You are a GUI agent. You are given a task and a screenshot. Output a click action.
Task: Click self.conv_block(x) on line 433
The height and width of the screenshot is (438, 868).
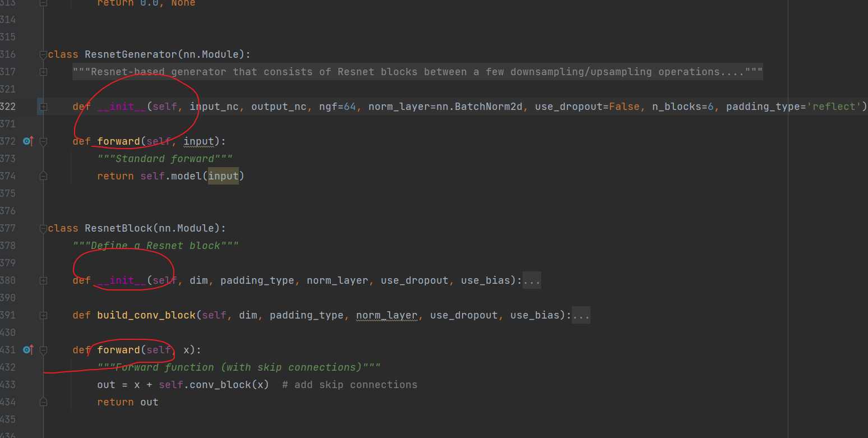(214, 385)
